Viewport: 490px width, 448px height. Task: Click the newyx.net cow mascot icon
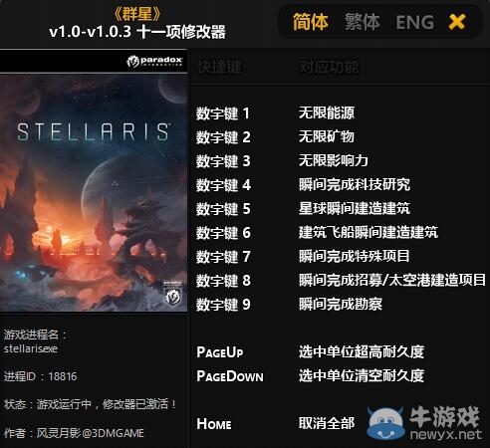[x=385, y=423]
